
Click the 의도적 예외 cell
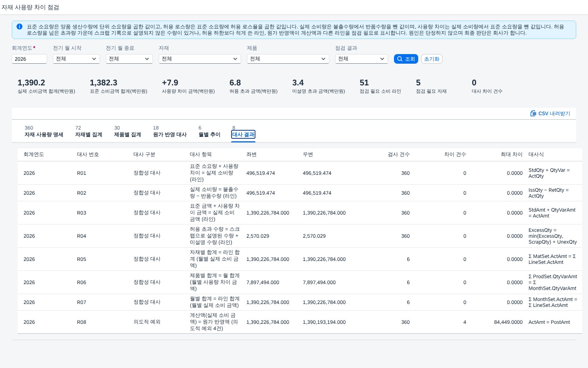(x=147, y=322)
